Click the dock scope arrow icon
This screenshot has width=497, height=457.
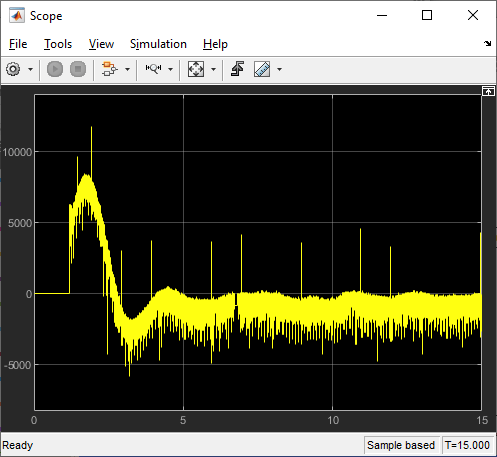(488, 43)
